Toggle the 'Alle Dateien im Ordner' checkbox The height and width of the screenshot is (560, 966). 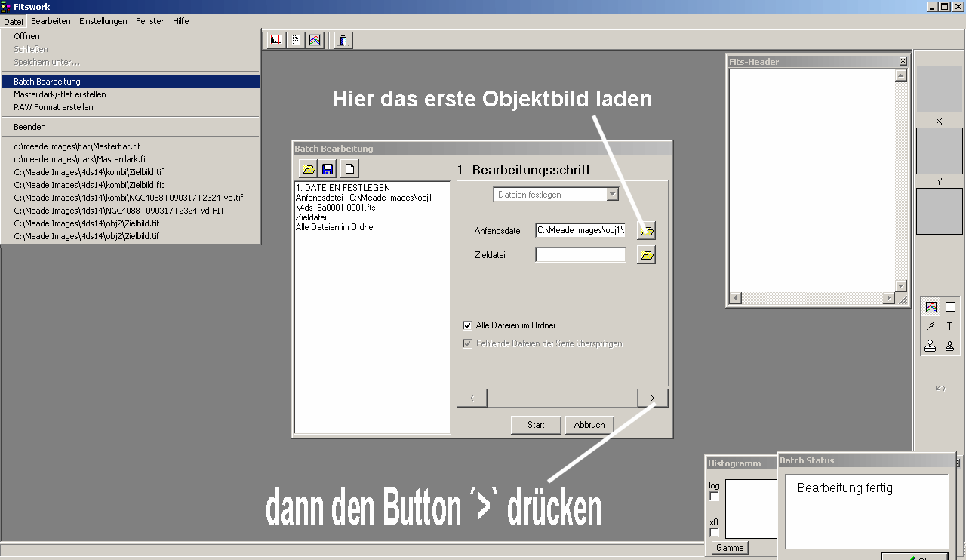pos(467,325)
